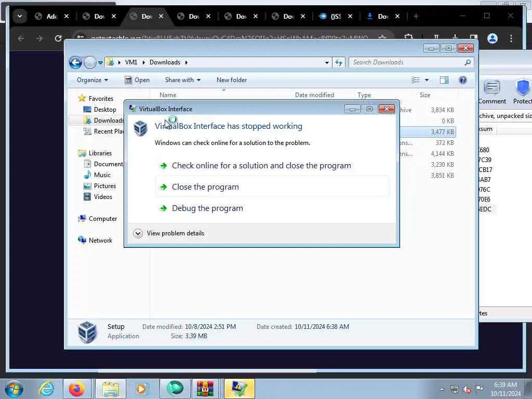Refresh the Downloads folder view

point(339,62)
